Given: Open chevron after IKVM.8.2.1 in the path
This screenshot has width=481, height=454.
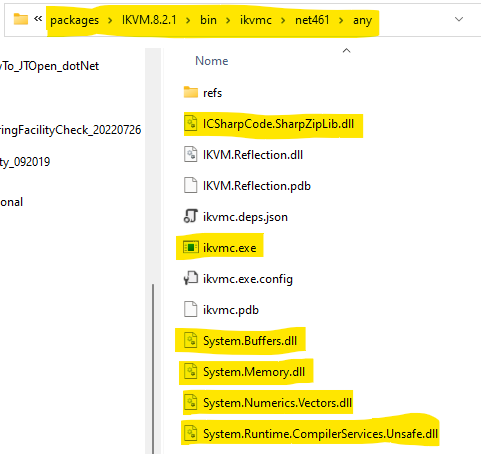Looking at the screenshot, I should (188, 21).
